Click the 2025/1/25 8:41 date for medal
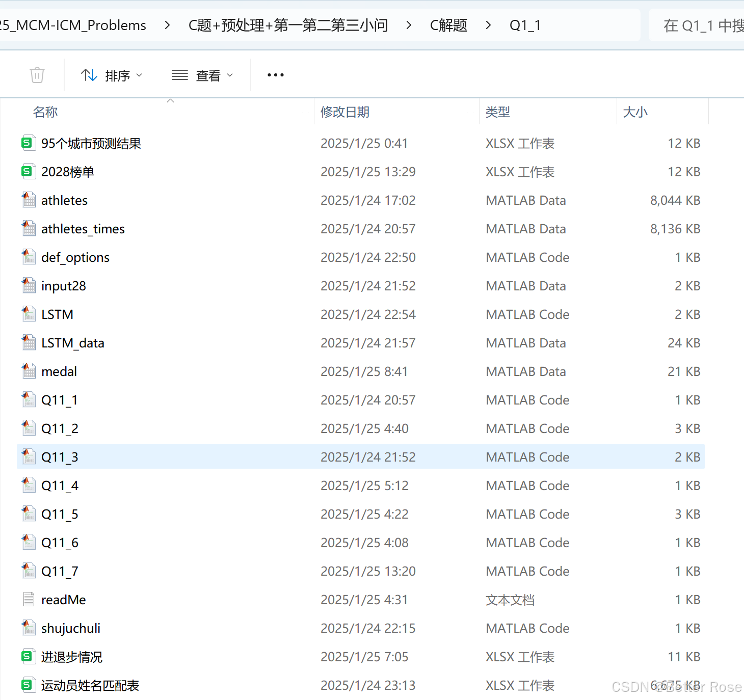744x700 pixels. tap(364, 372)
